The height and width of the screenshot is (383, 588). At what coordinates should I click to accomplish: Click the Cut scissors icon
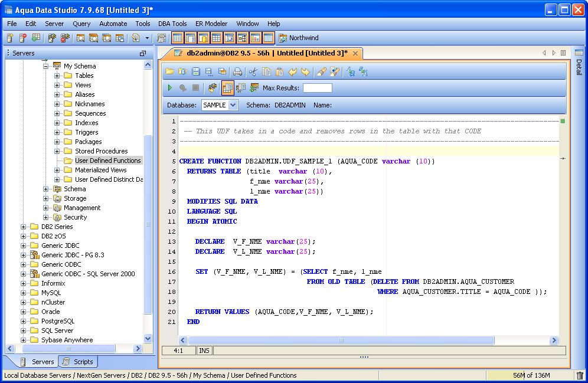(253, 71)
